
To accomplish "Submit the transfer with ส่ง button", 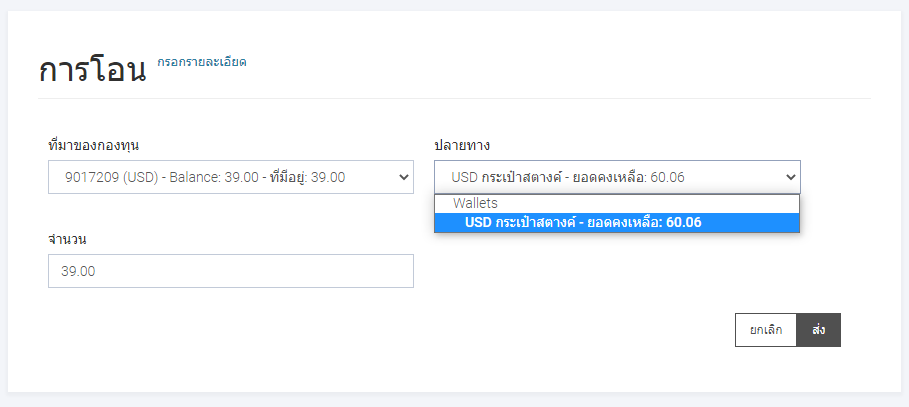I will pyautogui.click(x=819, y=330).
